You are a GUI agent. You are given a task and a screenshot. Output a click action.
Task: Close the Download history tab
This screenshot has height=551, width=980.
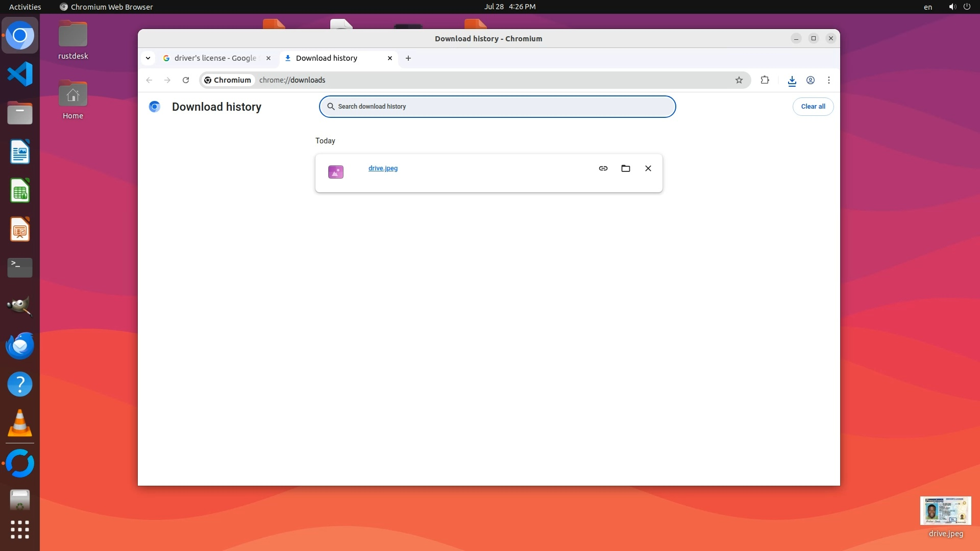[390, 58]
